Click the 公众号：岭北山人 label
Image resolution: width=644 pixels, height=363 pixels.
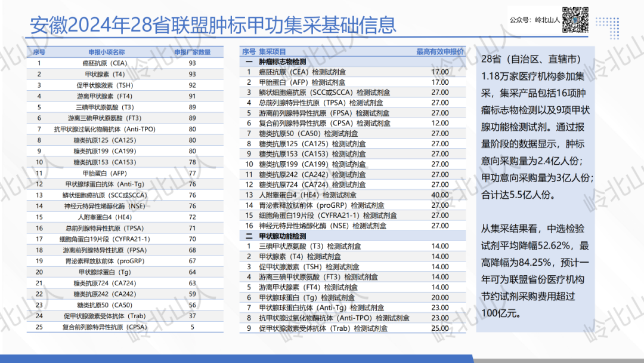[534, 20]
